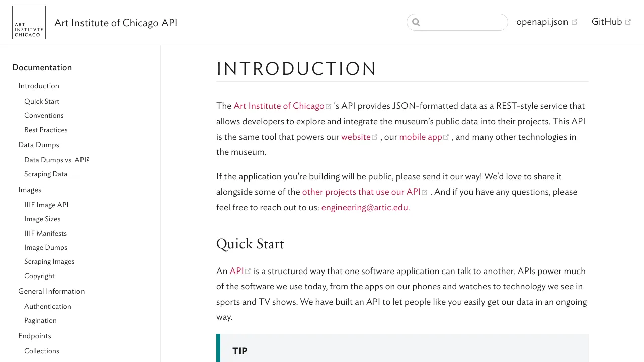Screen dimensions: 644x362
Task: Select Introduction in the sidebar
Action: pos(39,86)
